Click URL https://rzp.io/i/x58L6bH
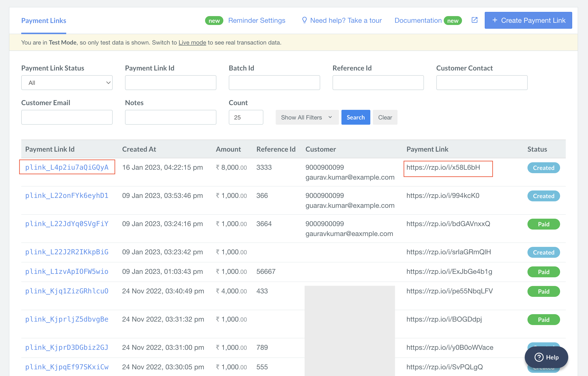Viewport: 588px width, 376px height. [x=443, y=167]
